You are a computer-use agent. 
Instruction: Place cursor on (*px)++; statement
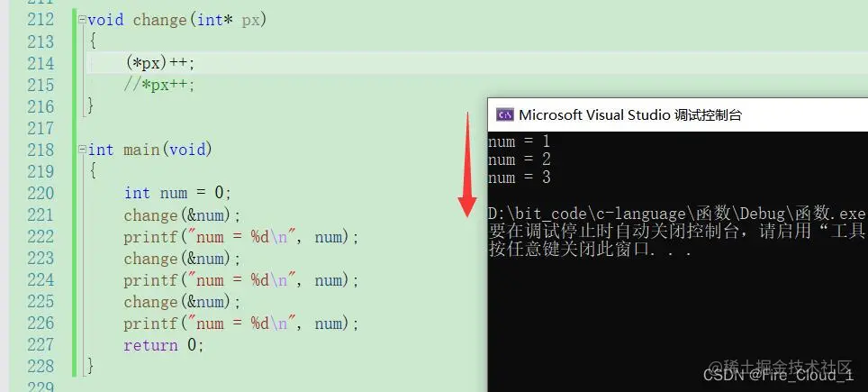coord(160,63)
